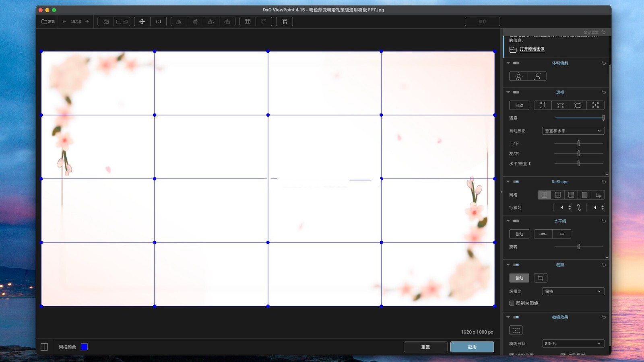Toggle the ReShape section enable switch

[x=516, y=182]
